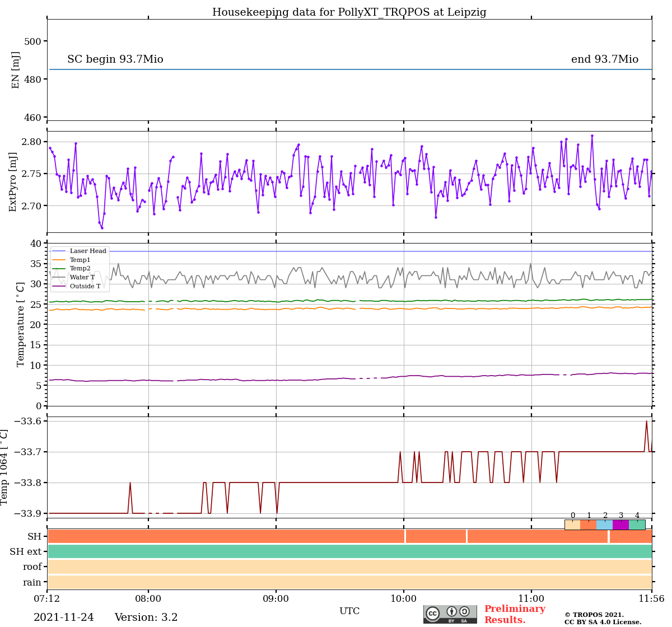Click the Temperature axis label

coord(21,324)
